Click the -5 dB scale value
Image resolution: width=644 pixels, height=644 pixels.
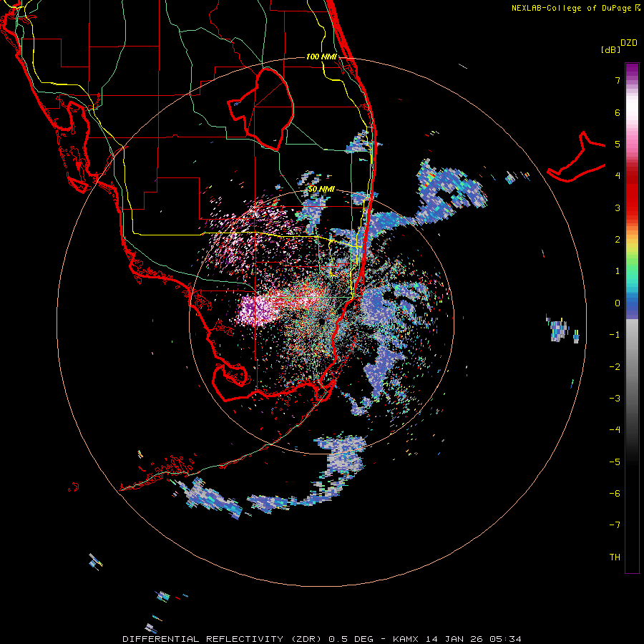click(615, 462)
